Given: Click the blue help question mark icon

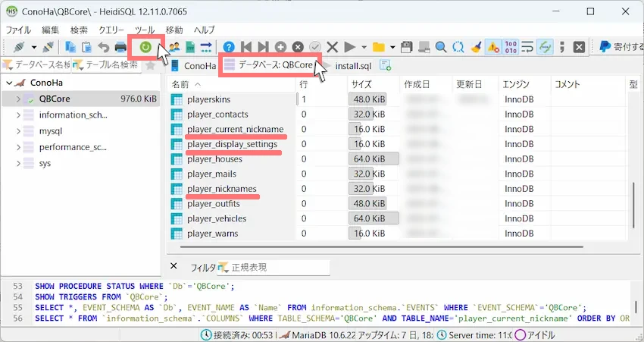Looking at the screenshot, I should (x=229, y=47).
